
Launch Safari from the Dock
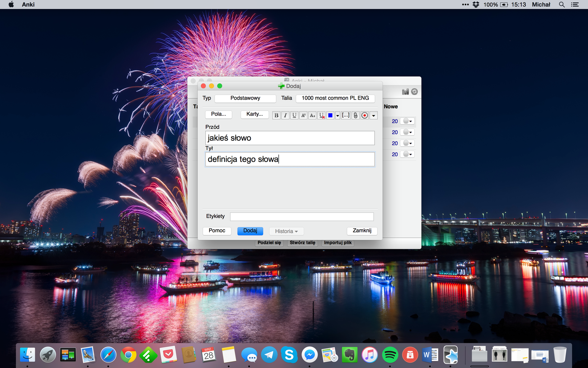point(108,355)
